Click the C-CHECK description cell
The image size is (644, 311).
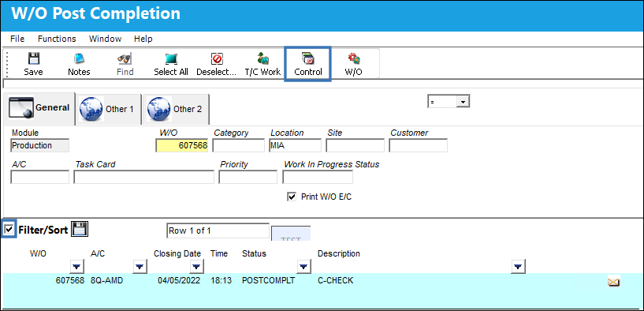coord(336,281)
